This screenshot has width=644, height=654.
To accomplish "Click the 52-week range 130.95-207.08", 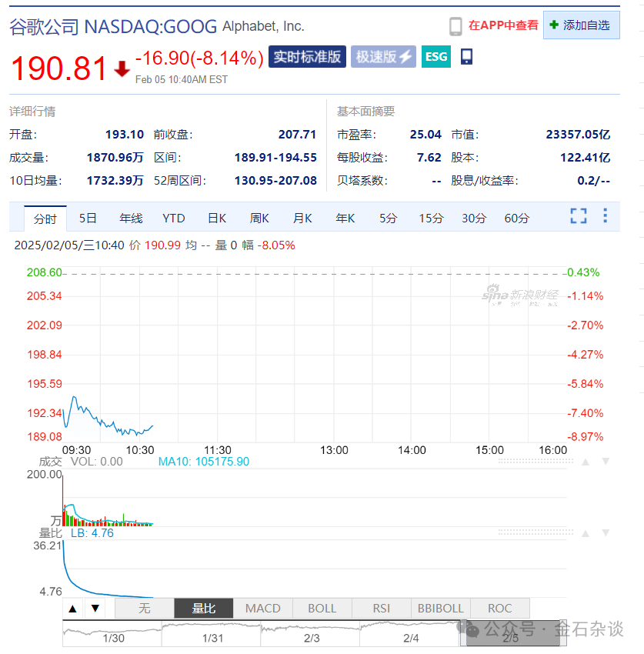I will click(275, 181).
